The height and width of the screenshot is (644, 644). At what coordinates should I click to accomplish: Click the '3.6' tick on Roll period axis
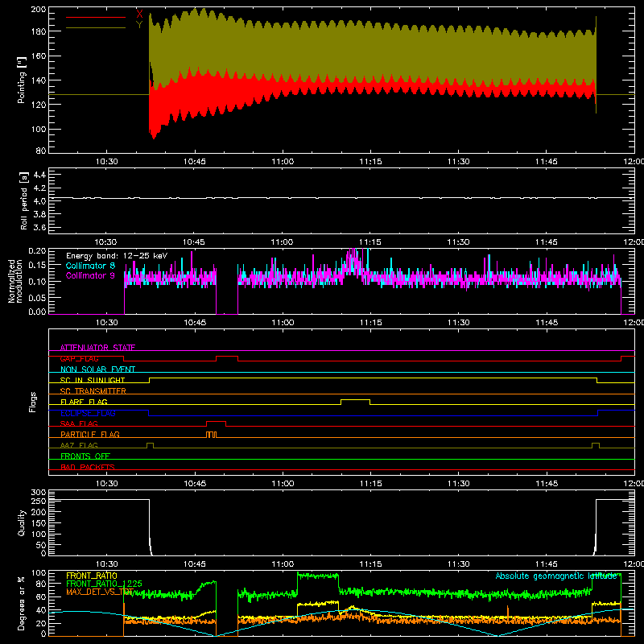point(39,227)
